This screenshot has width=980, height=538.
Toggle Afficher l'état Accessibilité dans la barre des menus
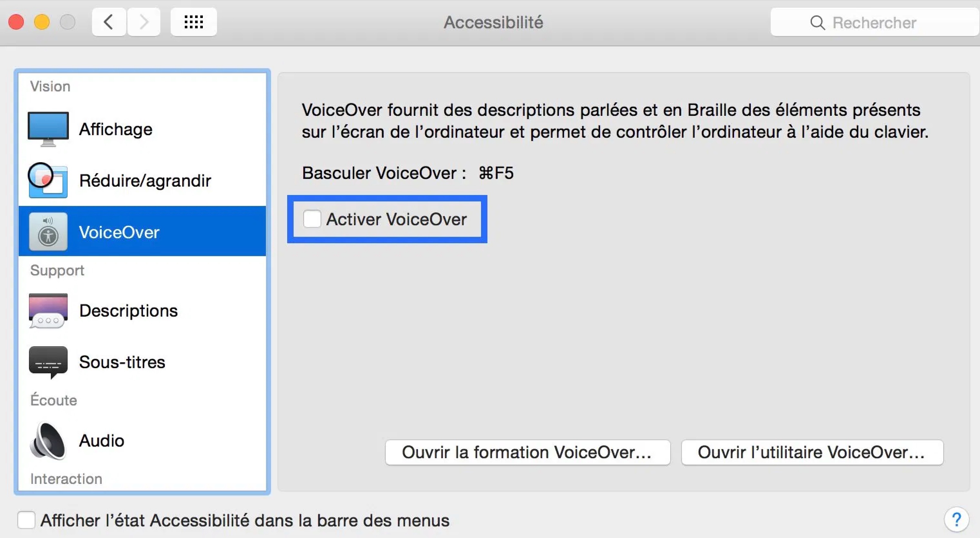tap(26, 520)
